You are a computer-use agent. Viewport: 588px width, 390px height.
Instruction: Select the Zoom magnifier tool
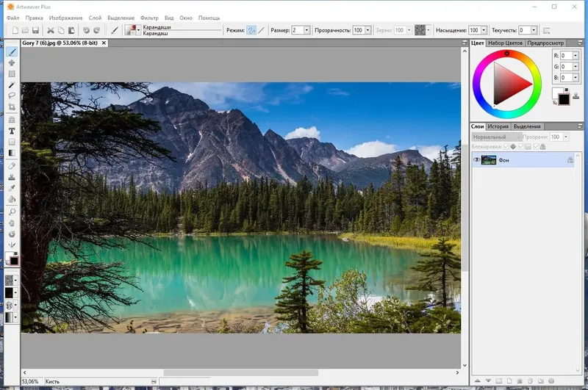coord(12,212)
